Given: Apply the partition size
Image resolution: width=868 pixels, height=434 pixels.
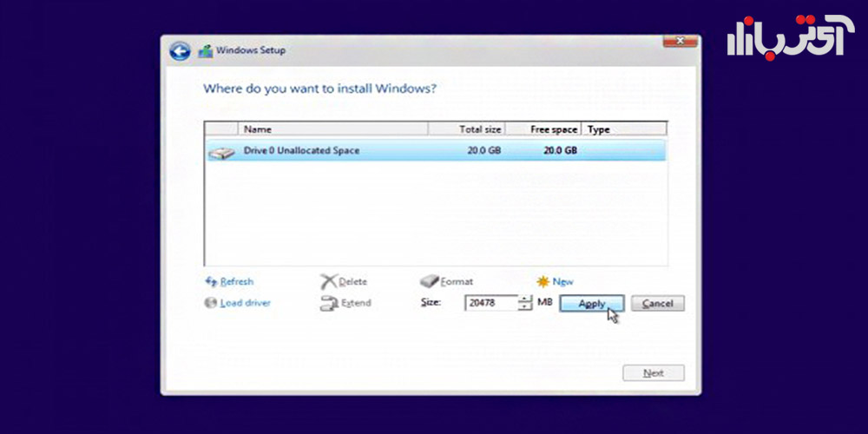Looking at the screenshot, I should coord(592,303).
